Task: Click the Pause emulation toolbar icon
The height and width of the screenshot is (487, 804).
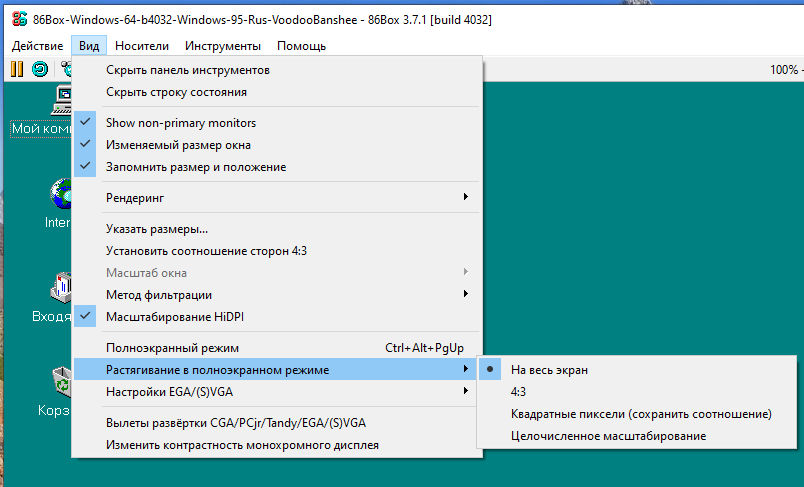Action: tap(17, 69)
